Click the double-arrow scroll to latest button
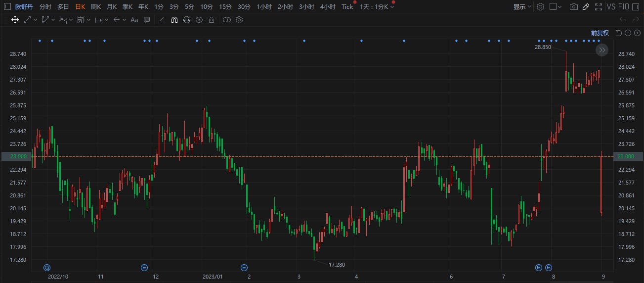The image size is (644, 283). 601,50
